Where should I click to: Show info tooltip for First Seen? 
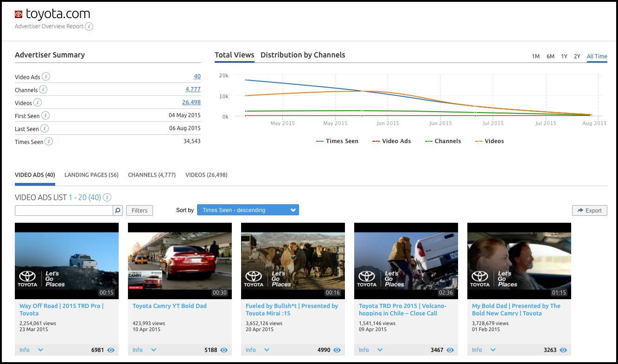tap(45, 116)
